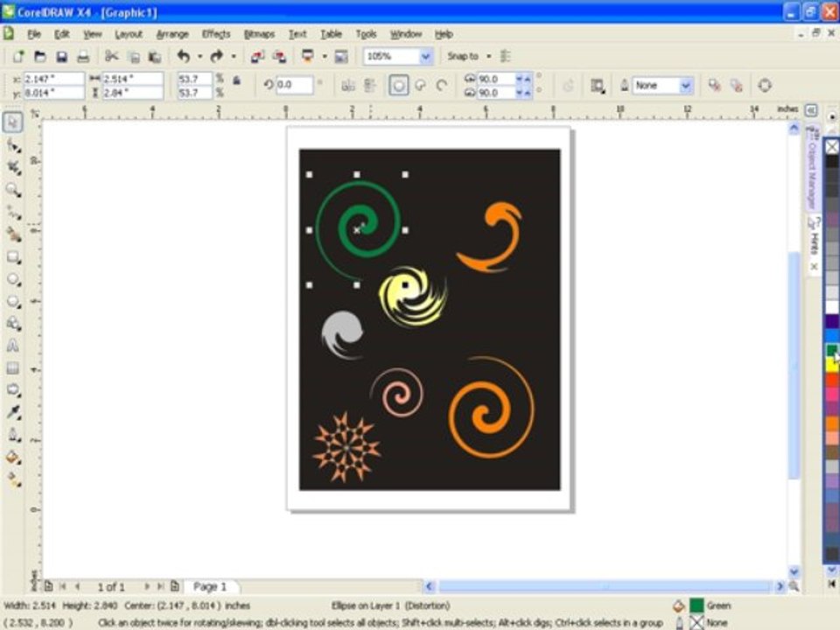Click the Wrap paragraph text button
Viewport: 840px width, 630px height.
598,86
